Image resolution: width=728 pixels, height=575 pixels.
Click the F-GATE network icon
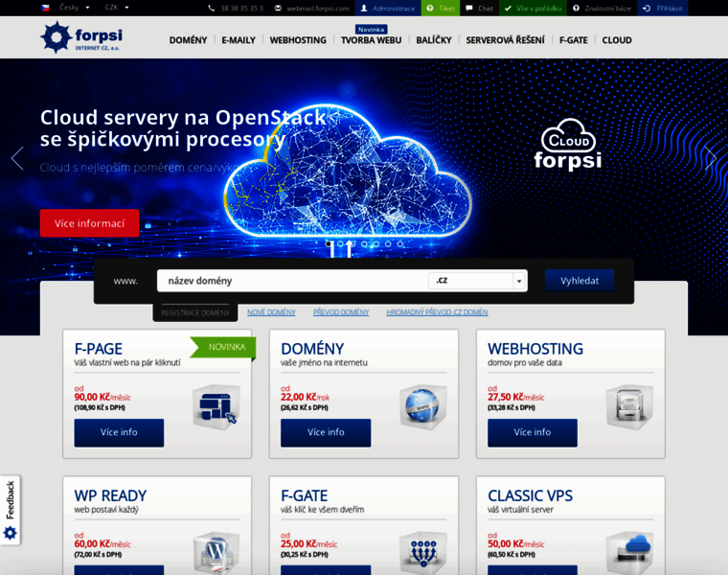[x=423, y=553]
